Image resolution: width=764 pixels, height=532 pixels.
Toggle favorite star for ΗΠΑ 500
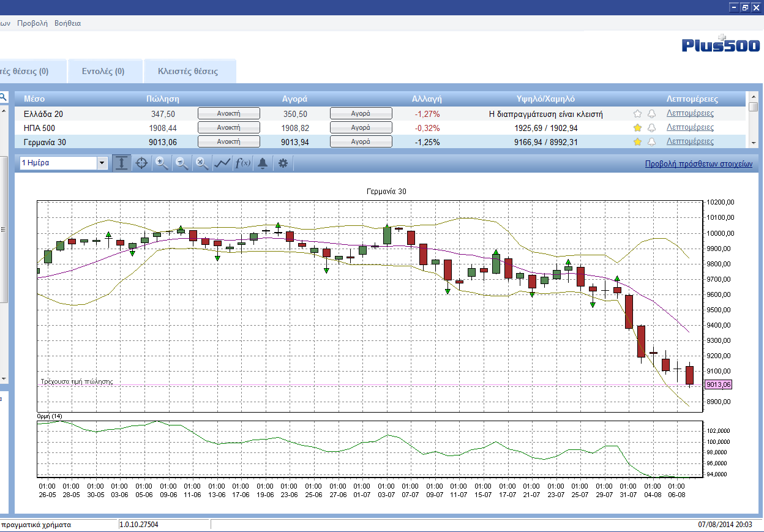click(637, 128)
